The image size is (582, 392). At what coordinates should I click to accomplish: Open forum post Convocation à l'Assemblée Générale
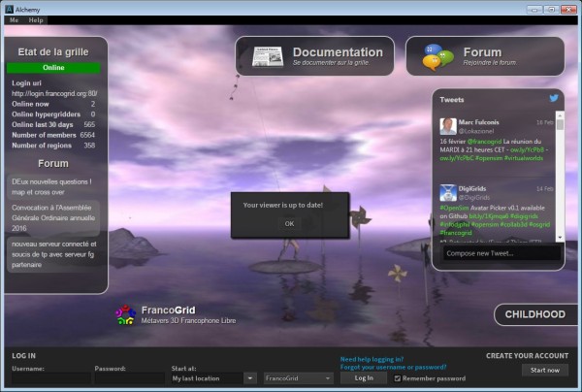[x=53, y=218]
